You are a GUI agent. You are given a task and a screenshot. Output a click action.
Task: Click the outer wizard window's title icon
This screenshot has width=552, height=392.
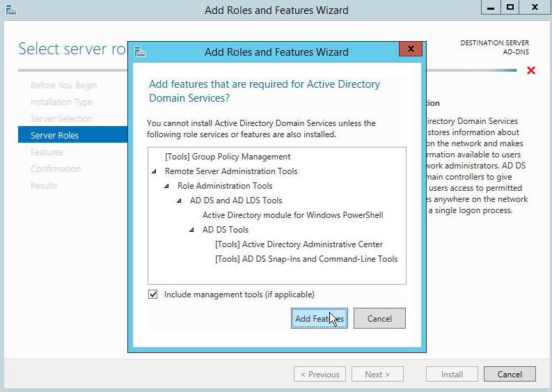tap(10, 10)
